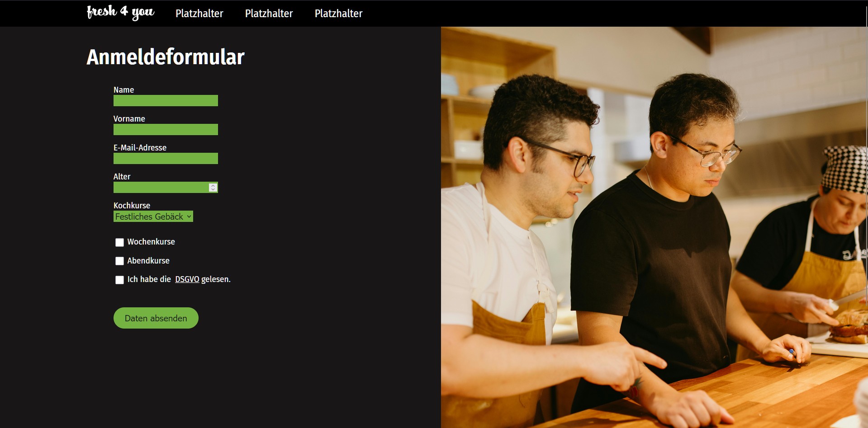Open the first Platzhalter navigation link
Image resolution: width=868 pixels, height=428 pixels.
click(199, 14)
